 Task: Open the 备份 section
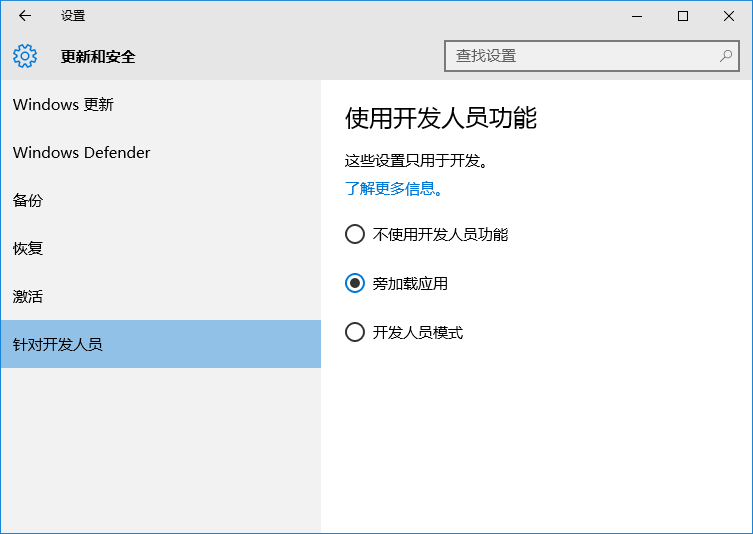pyautogui.click(x=160, y=200)
